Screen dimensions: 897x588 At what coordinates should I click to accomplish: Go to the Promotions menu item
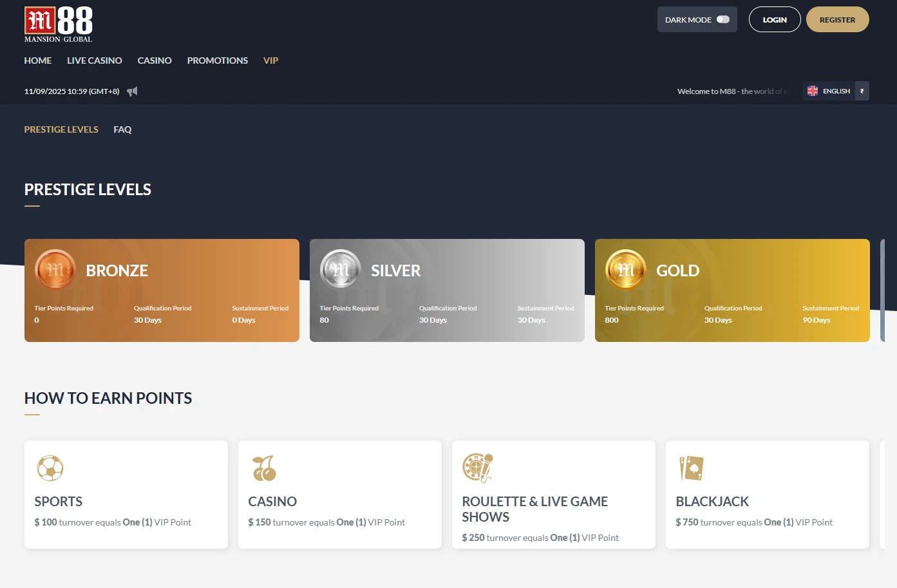[218, 61]
